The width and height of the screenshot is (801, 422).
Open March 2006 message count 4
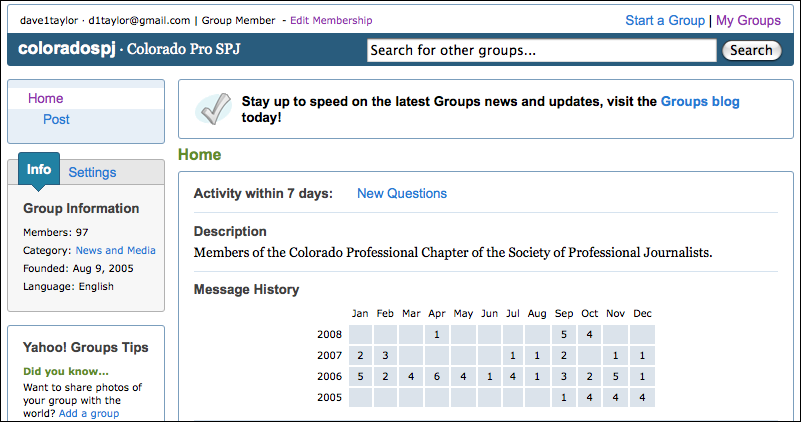click(411, 377)
